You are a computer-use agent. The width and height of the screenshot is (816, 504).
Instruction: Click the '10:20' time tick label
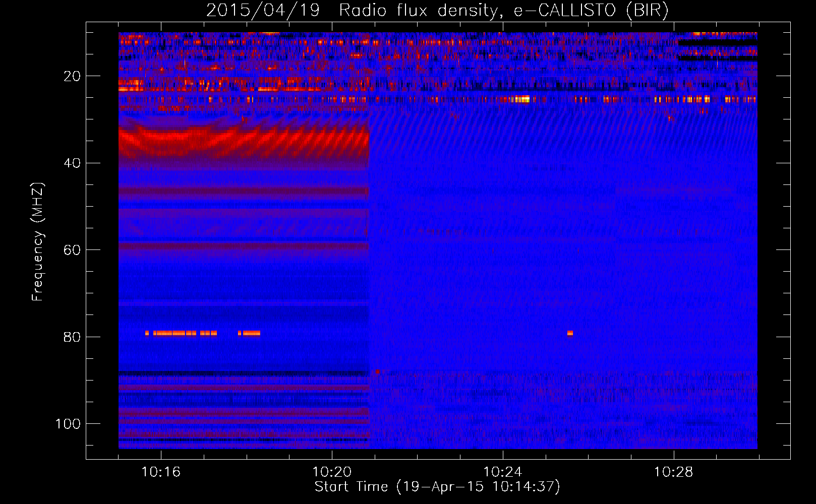click(x=332, y=472)
